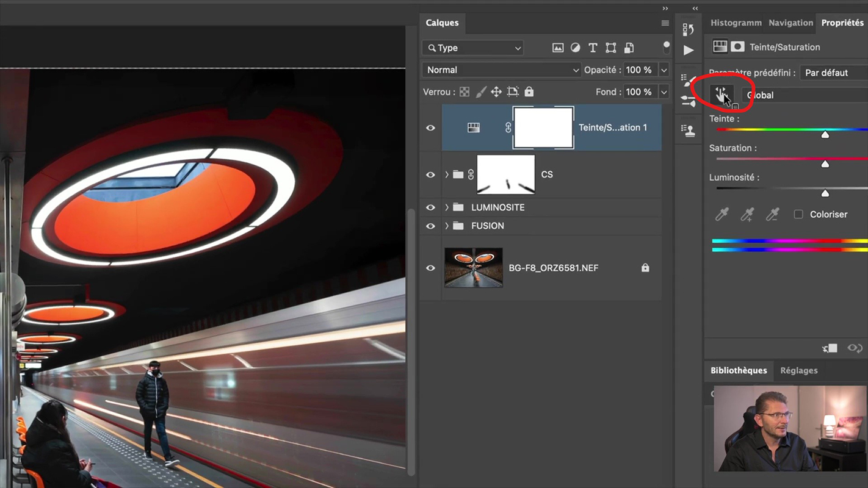
Task: Select the on-image targeted adjustment hand tool
Action: point(723,95)
